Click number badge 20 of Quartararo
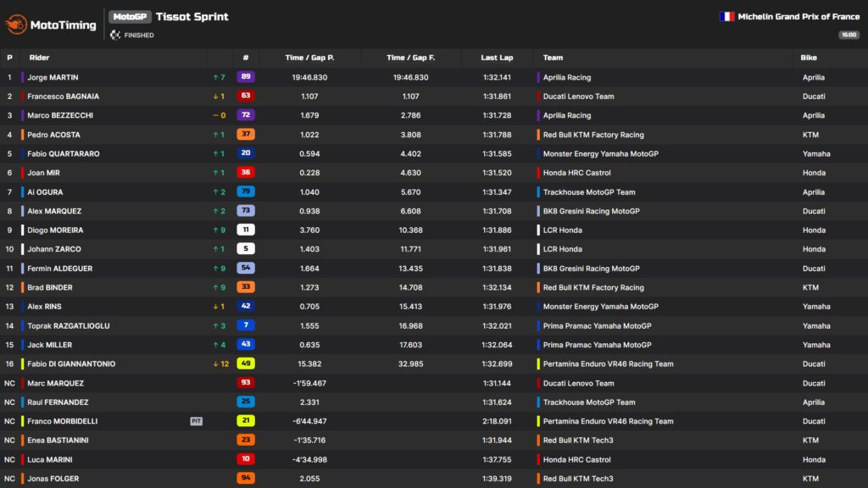Viewport: 868px width, 488px height. pos(246,153)
